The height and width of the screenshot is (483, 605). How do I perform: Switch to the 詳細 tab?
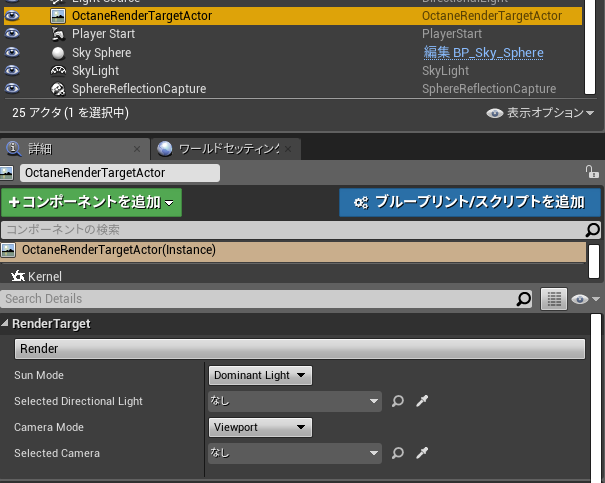(75, 149)
